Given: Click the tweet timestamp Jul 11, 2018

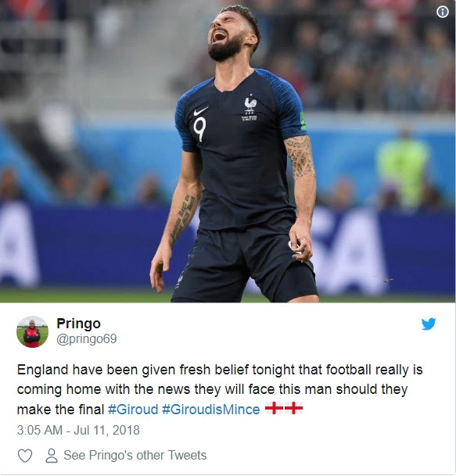Looking at the screenshot, I should (106, 430).
